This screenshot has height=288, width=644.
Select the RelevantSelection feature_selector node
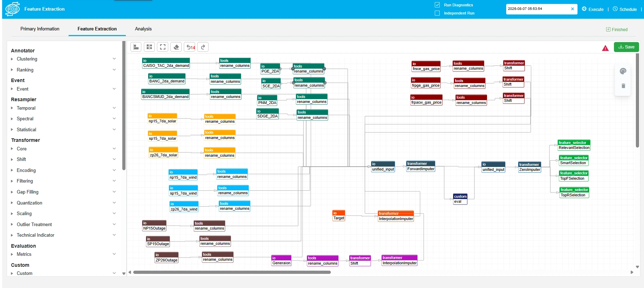(574, 145)
